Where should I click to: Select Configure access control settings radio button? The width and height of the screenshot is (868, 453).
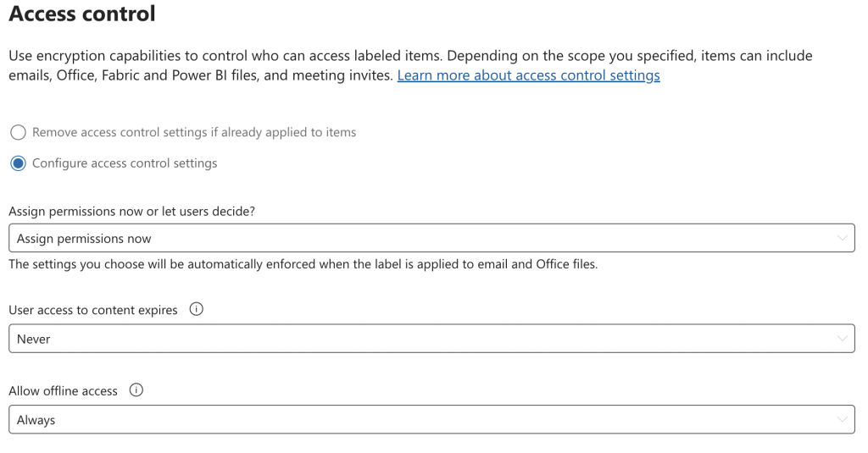[18, 163]
